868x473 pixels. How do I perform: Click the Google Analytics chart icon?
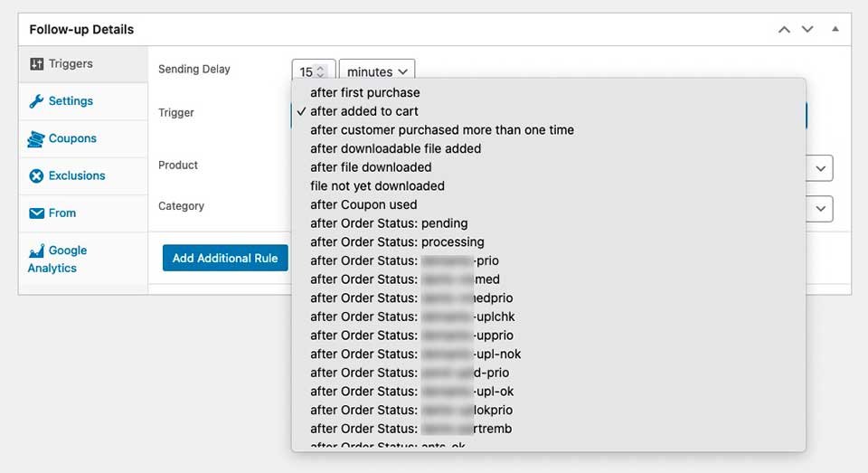point(36,251)
